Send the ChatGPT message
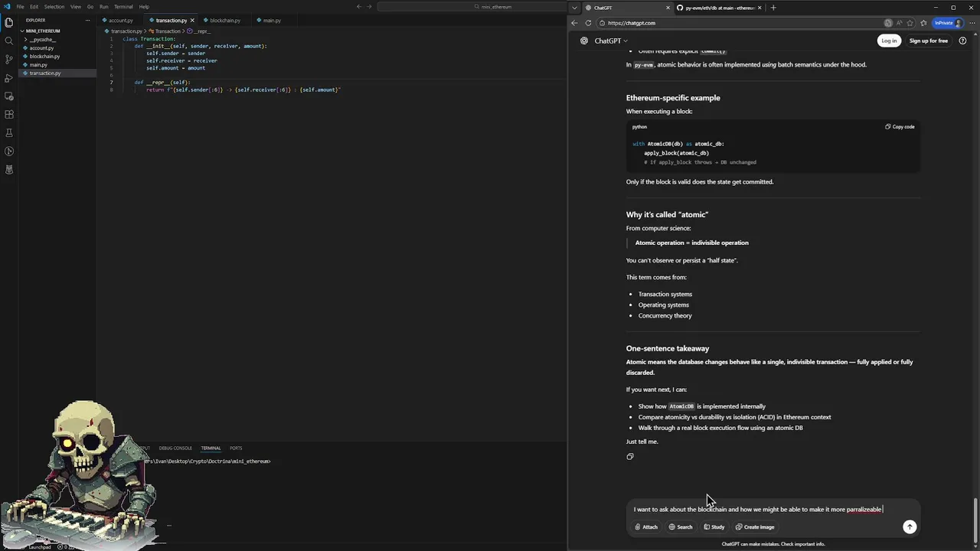Image resolution: width=980 pixels, height=551 pixels. [910, 527]
